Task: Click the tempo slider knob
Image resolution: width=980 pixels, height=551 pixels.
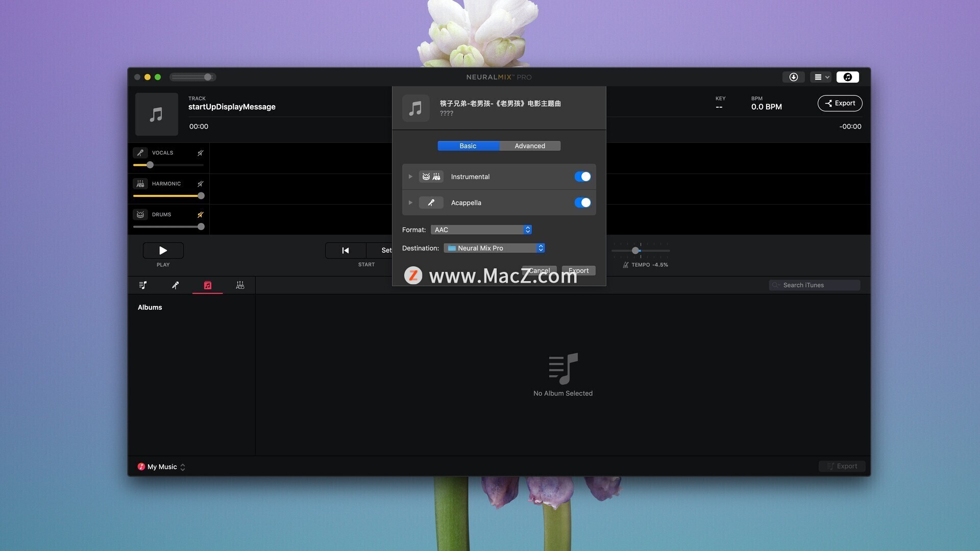Action: [x=635, y=251]
